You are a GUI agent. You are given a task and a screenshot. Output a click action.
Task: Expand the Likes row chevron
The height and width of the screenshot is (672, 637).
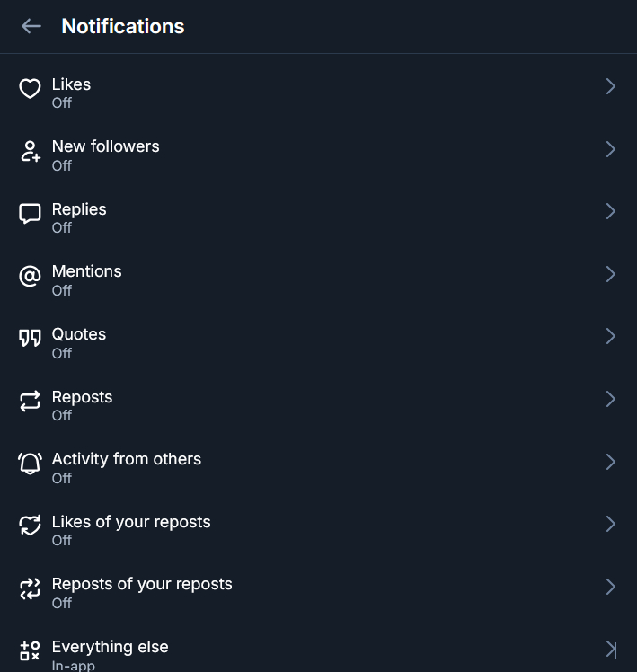(x=611, y=87)
